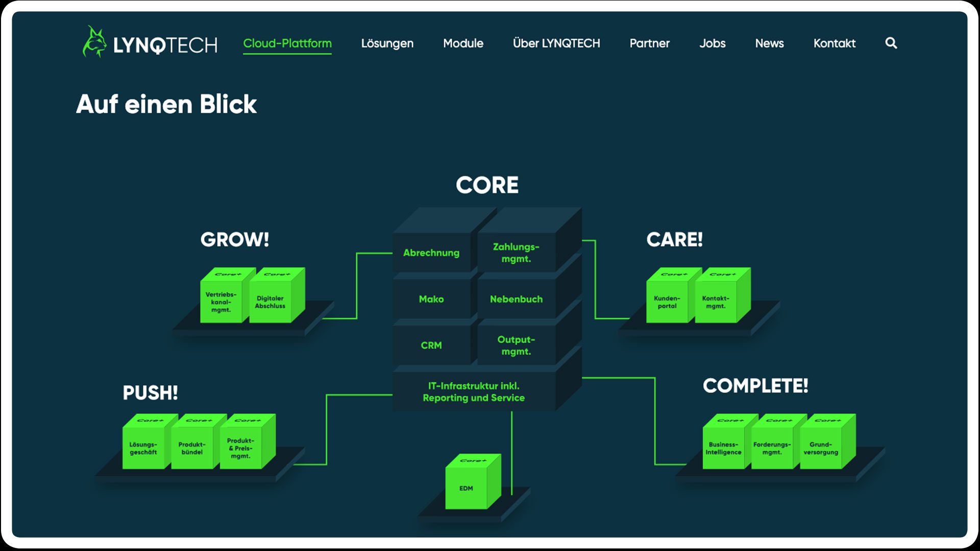The image size is (980, 551).
Task: Open the search magnifier icon
Action: pos(891,43)
